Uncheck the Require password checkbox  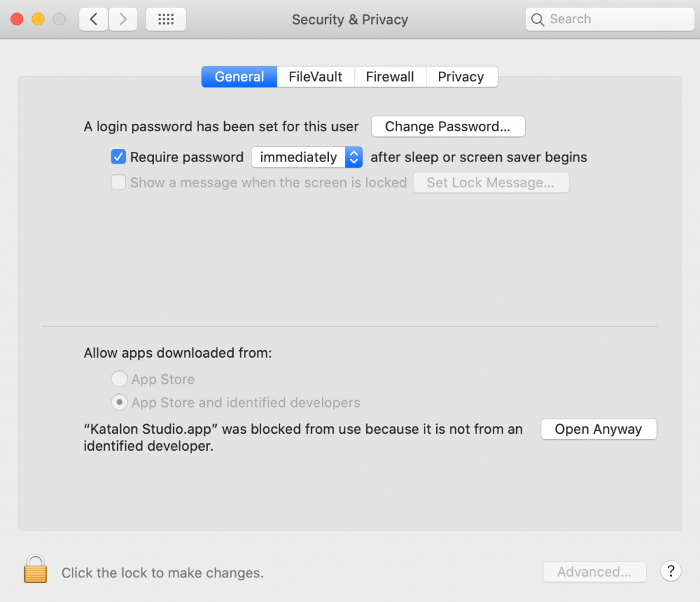click(118, 157)
